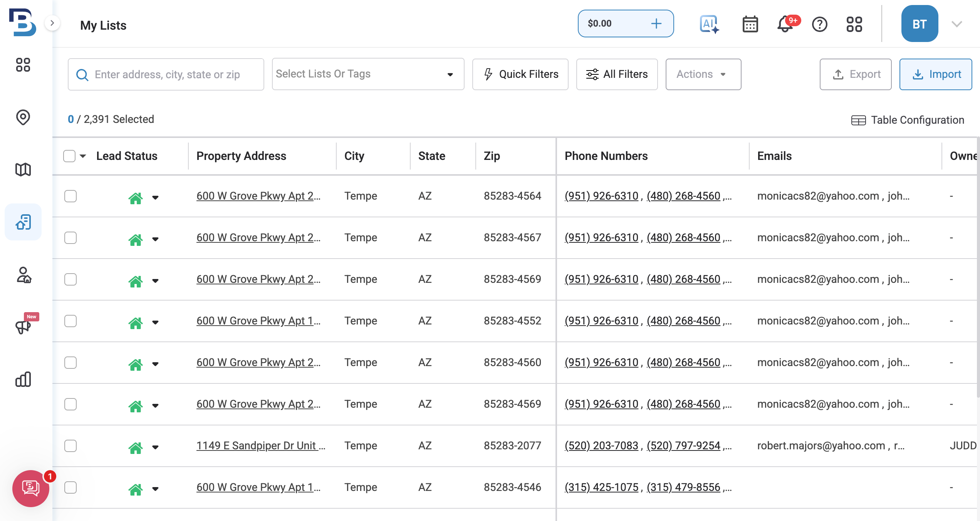Click the plus icon to add balance
Screen dimensions: 980x521
(x=656, y=24)
